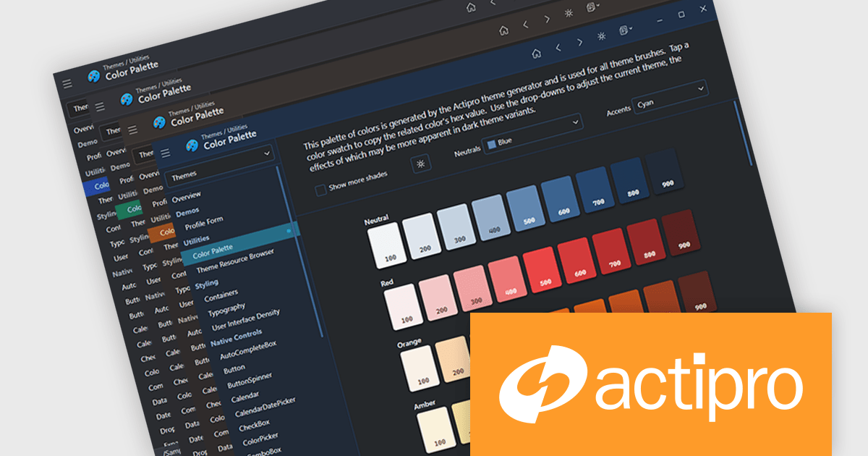Click the forward arrow in the brown window
This screenshot has height=456, width=868.
(547, 19)
